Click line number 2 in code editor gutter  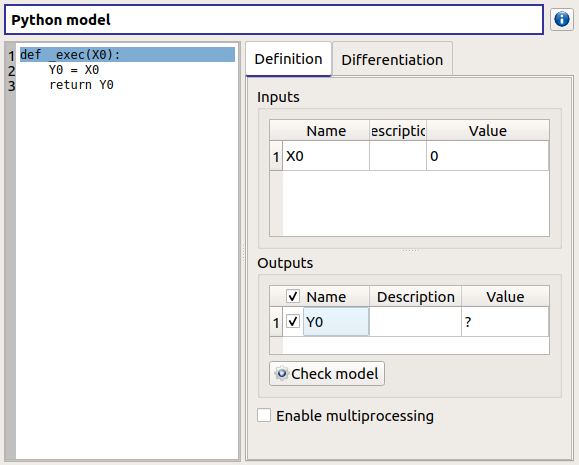point(11,71)
